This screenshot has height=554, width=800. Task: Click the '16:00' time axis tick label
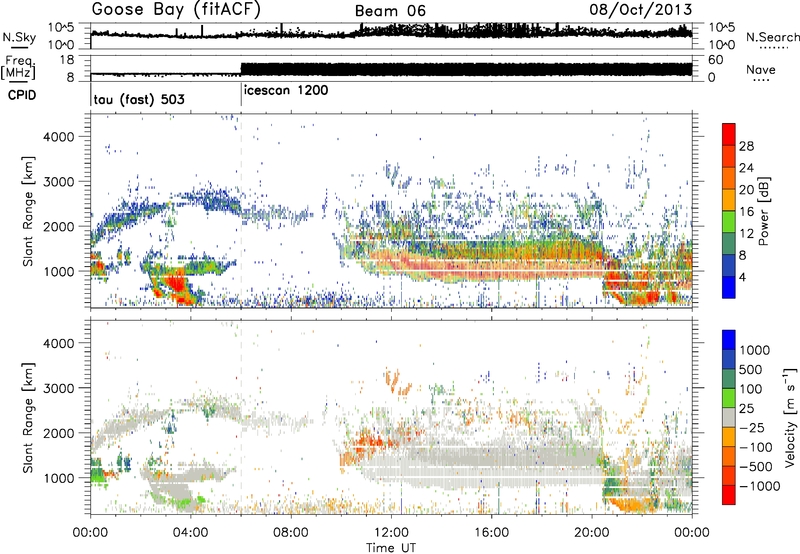[491, 533]
